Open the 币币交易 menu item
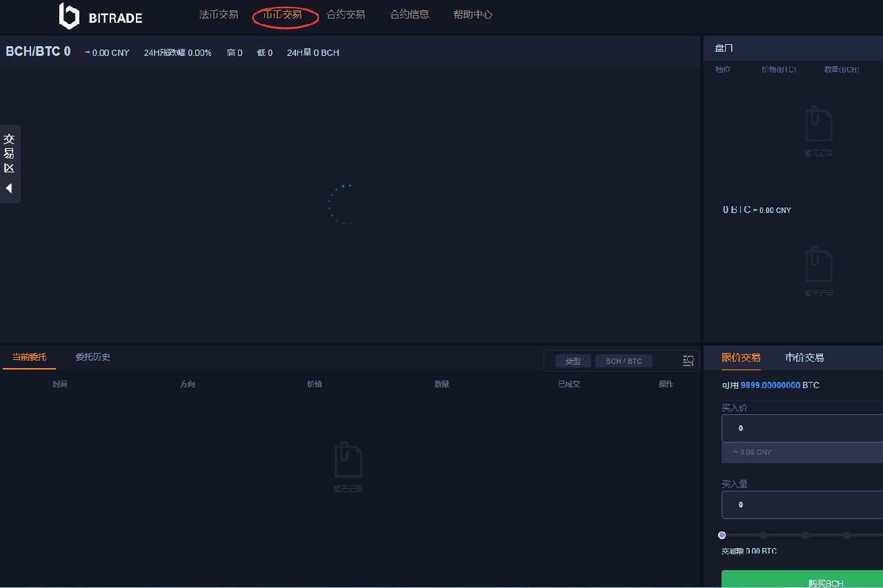Image resolution: width=883 pixels, height=588 pixels. (x=283, y=14)
